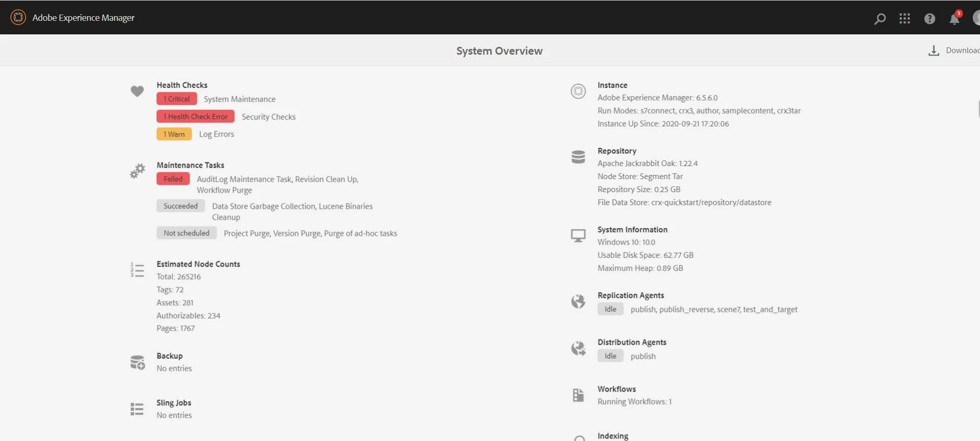Click 'Node Store: Segment Tar' text
This screenshot has height=441, width=980.
click(x=640, y=176)
